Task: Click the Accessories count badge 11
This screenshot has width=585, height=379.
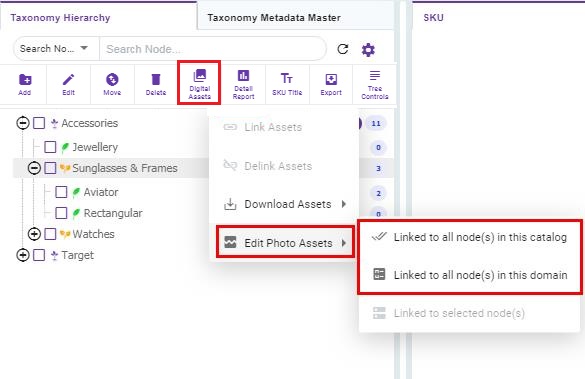Action: (x=376, y=123)
